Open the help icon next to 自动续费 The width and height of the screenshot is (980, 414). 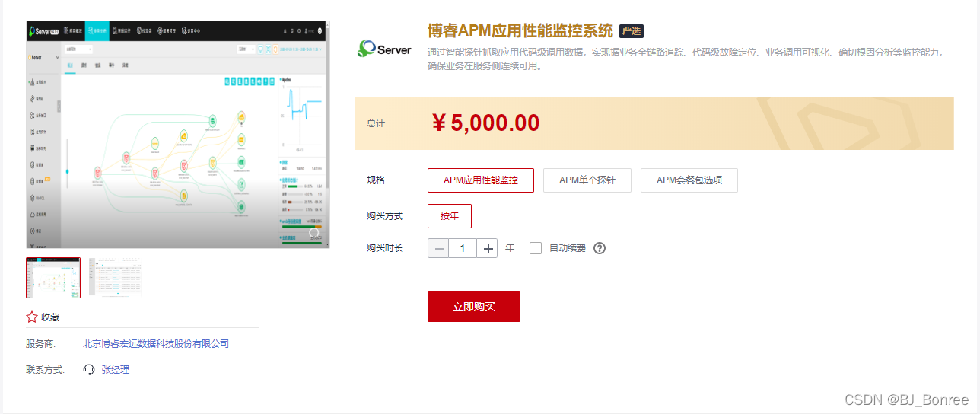(600, 248)
